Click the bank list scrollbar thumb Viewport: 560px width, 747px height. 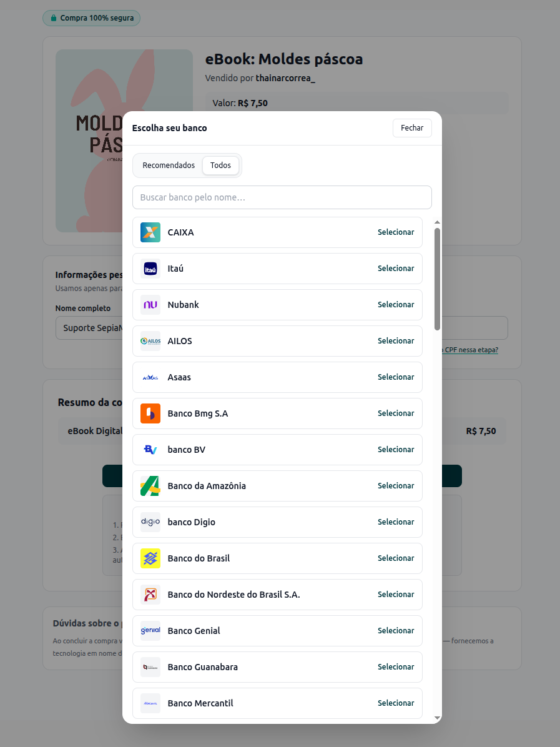(x=437, y=278)
